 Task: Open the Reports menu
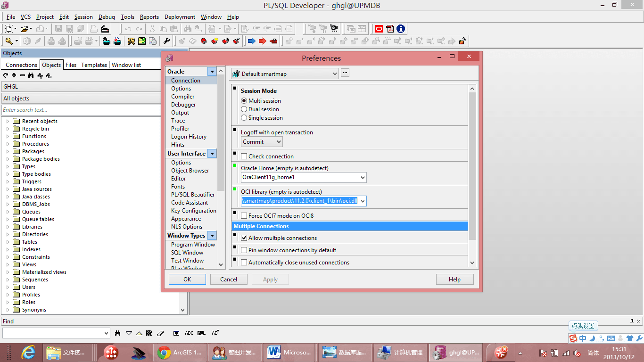click(149, 17)
